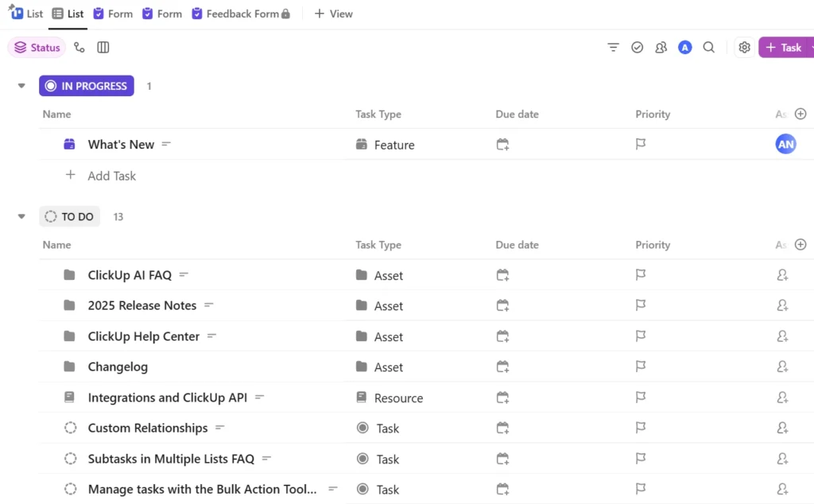Change Task type of Custom Relationships
814x504 pixels.
(378, 428)
